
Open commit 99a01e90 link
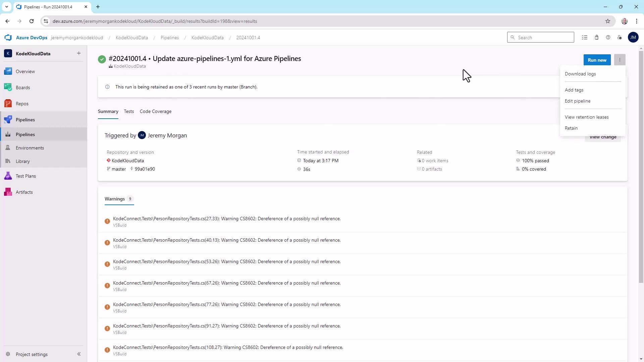coord(145,169)
